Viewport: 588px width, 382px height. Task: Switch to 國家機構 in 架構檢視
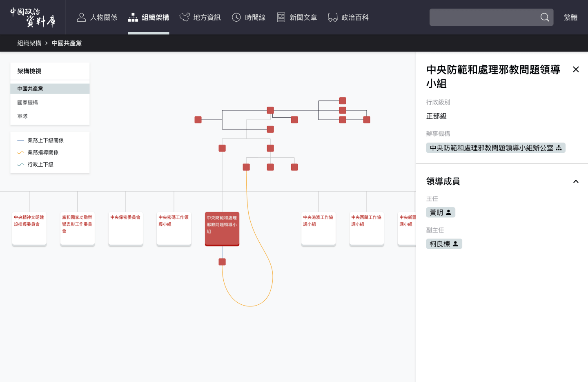click(x=28, y=102)
